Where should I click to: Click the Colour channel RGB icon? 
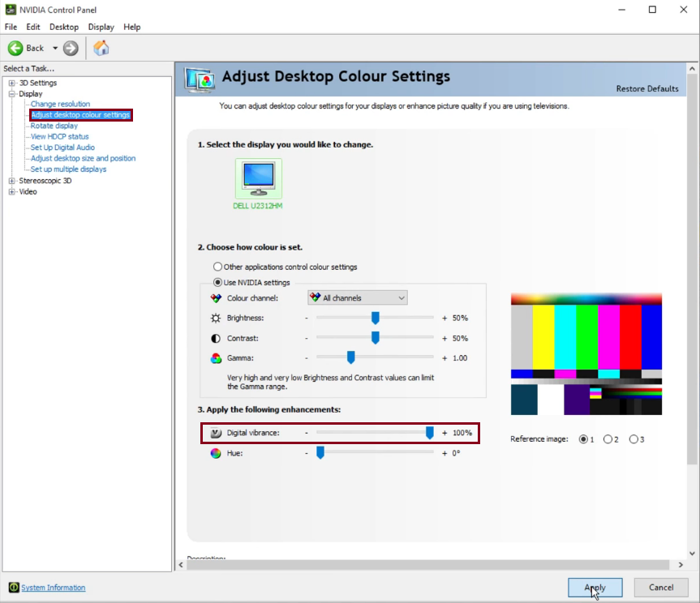(x=216, y=298)
